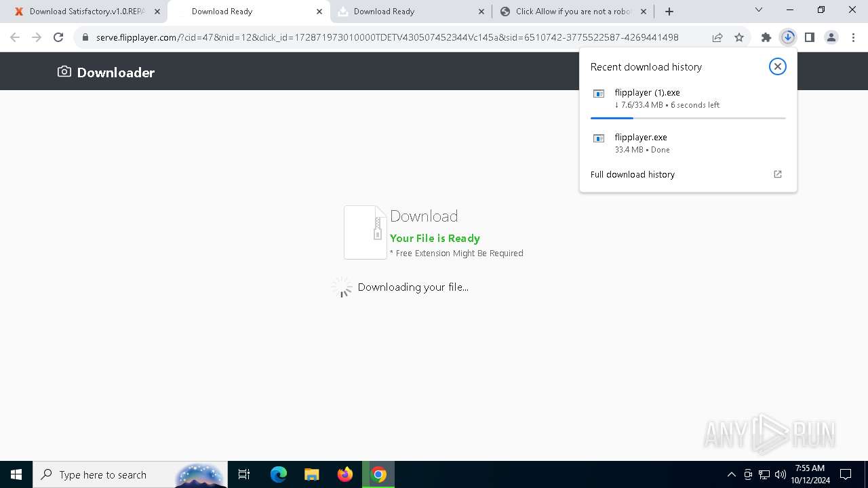Click Chrome icon on taskbar

[x=379, y=474]
